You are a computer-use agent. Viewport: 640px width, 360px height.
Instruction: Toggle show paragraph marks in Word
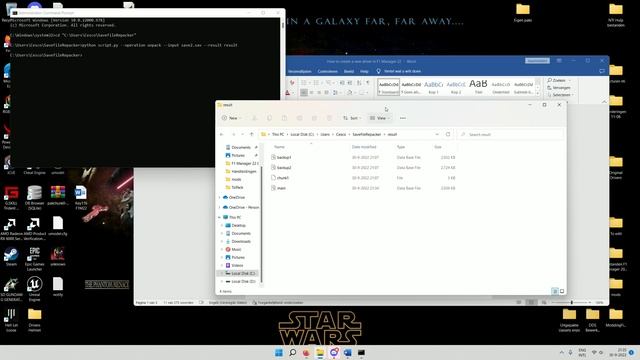click(367, 83)
